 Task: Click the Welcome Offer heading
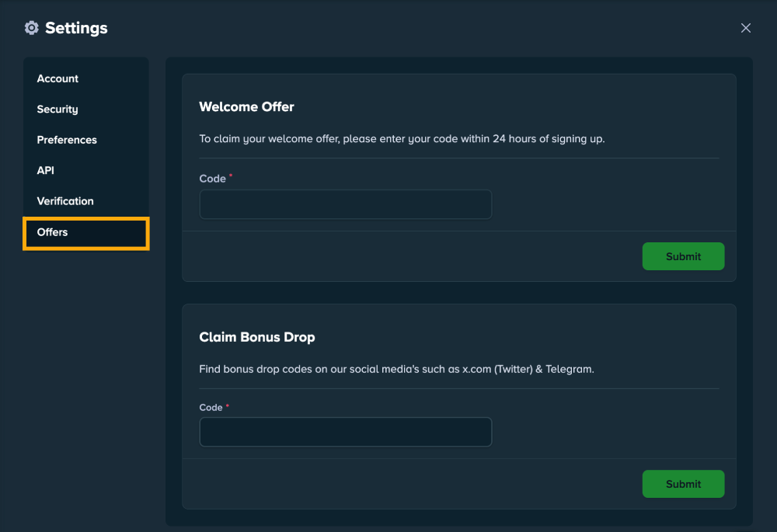pos(246,106)
